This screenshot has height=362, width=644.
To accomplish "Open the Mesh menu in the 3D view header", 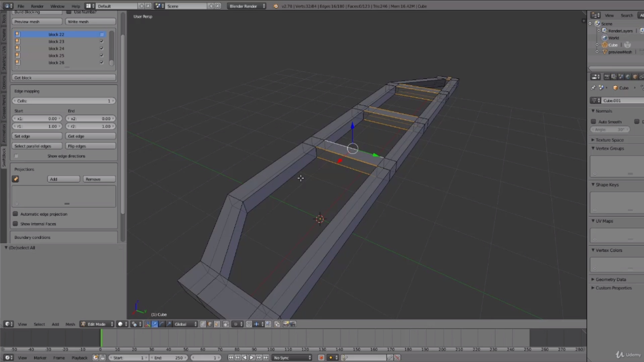I will 70,324.
